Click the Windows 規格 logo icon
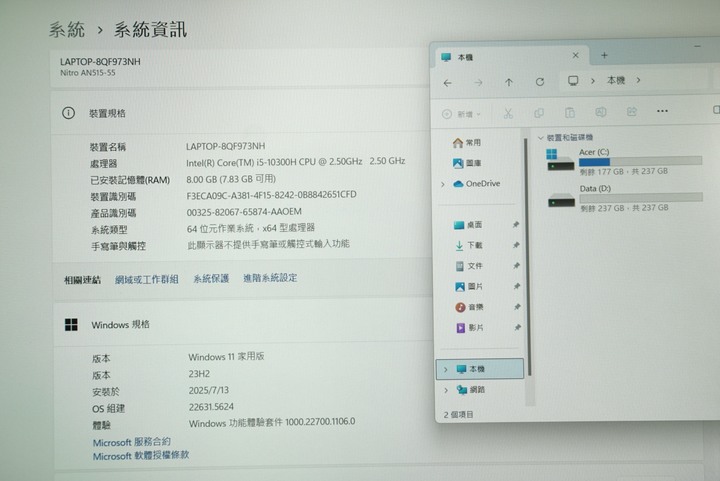 71,325
